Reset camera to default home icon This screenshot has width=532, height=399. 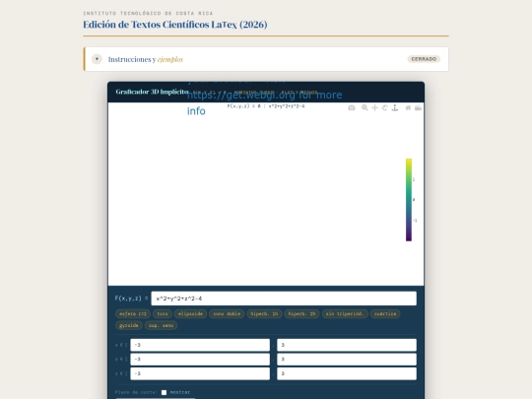click(408, 107)
